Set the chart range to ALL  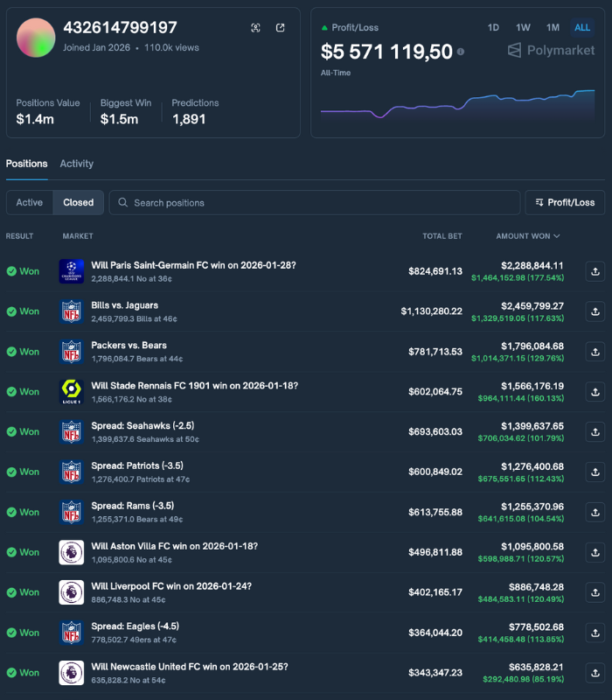pyautogui.click(x=582, y=28)
